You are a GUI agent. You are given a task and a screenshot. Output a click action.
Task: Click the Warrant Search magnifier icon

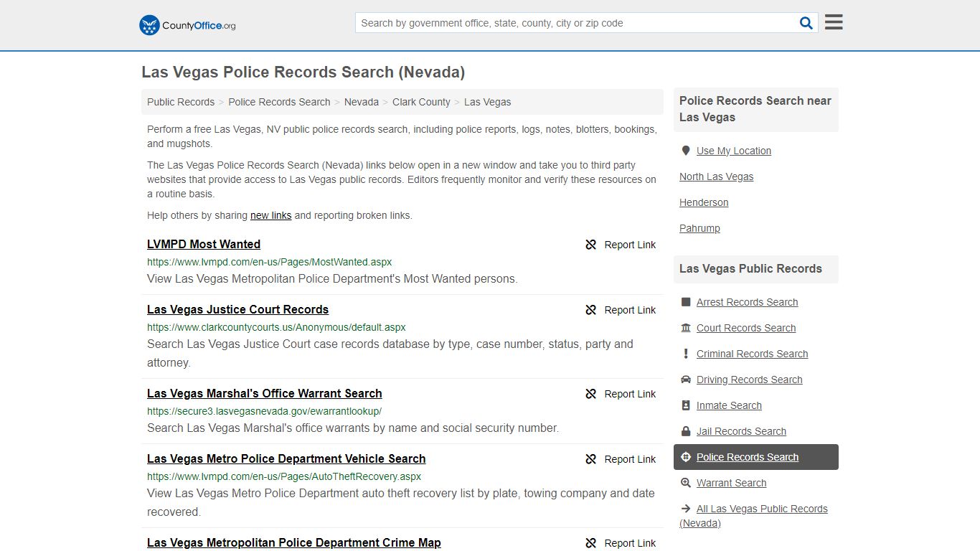tap(686, 483)
